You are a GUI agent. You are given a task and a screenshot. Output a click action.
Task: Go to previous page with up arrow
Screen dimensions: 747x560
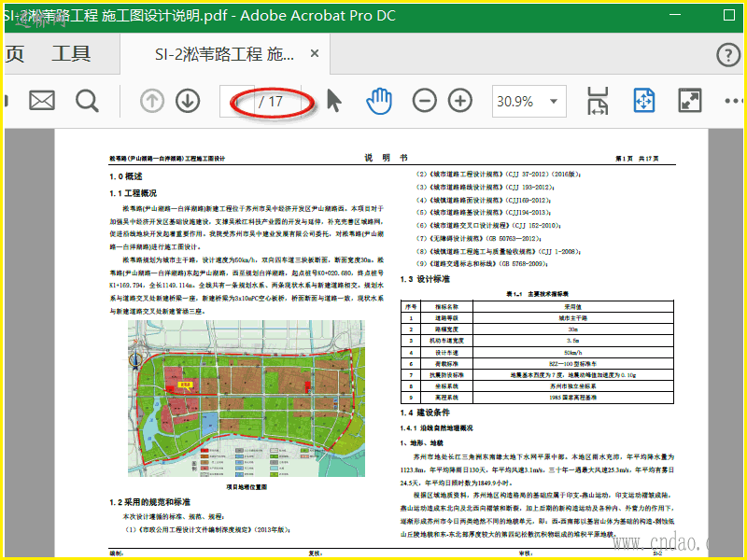pyautogui.click(x=152, y=101)
